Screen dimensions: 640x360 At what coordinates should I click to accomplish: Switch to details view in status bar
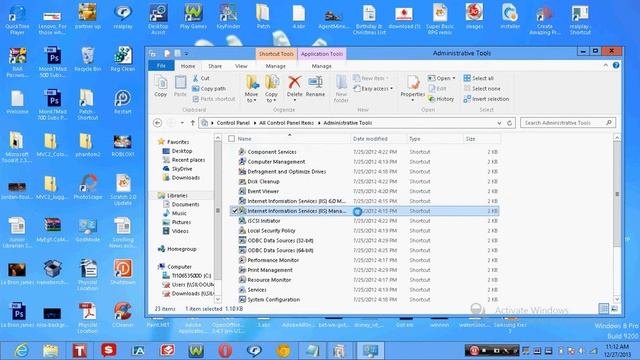pos(603,309)
